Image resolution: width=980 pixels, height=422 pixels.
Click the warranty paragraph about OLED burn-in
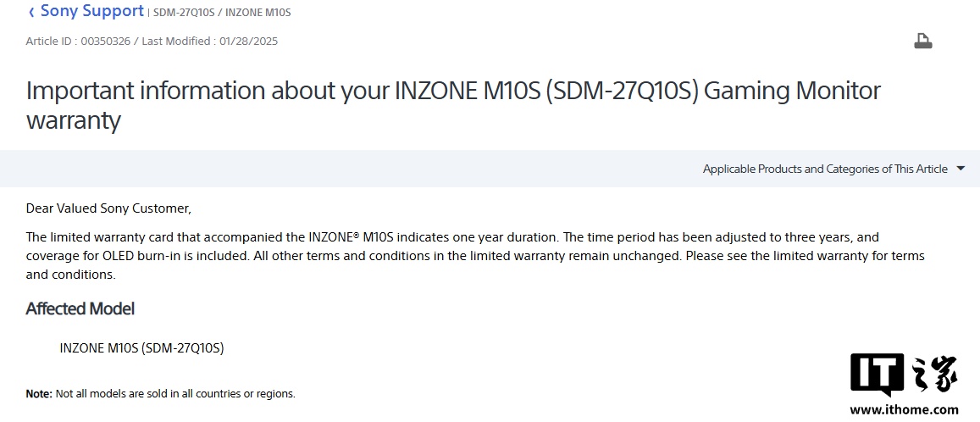[474, 255]
